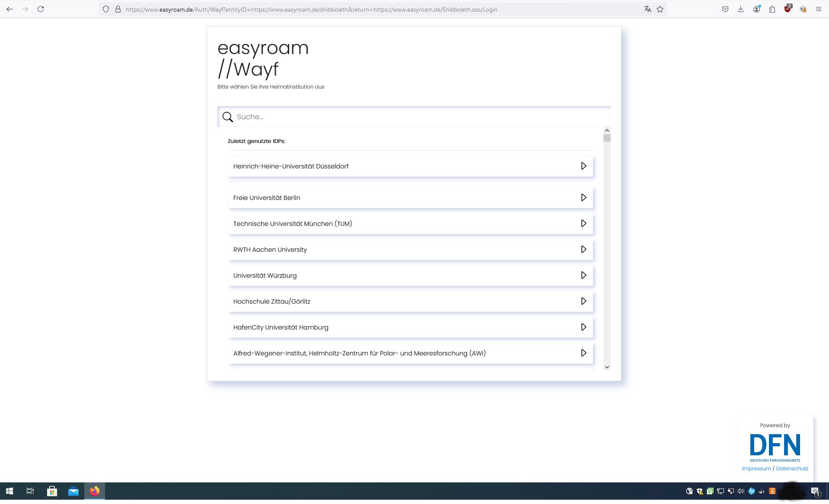Click arrow beside RWTH Aachen University
The height and width of the screenshot is (504, 829).
583,249
